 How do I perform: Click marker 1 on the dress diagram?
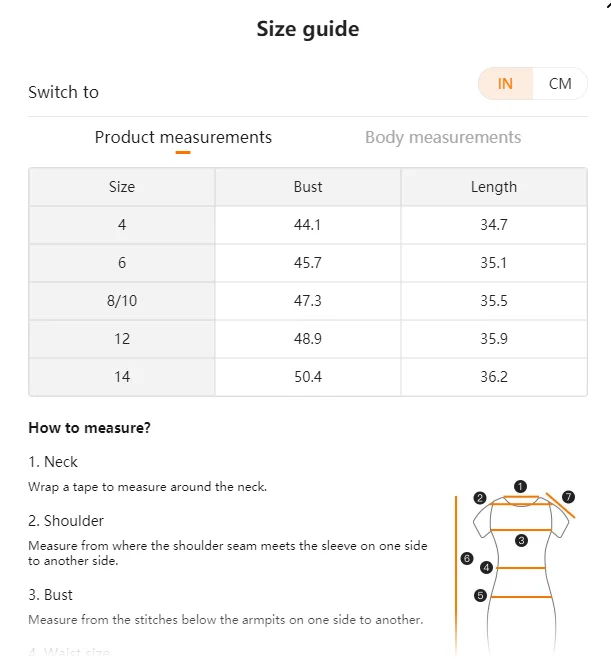tap(520, 486)
